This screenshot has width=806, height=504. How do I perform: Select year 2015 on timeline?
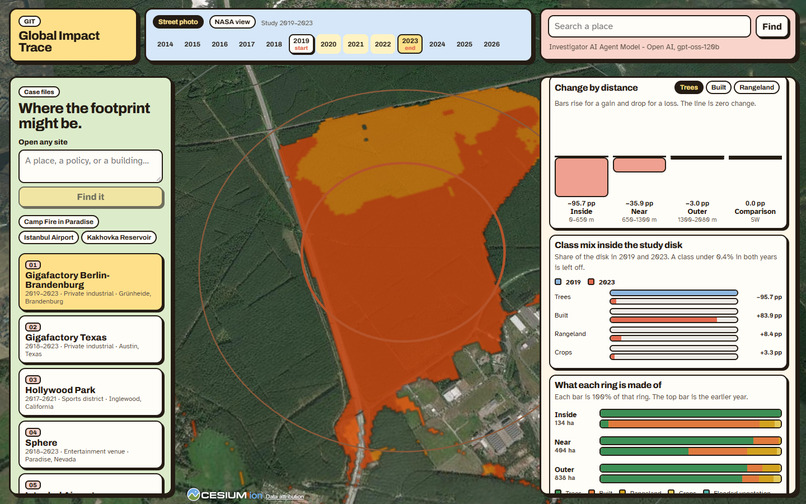tap(192, 44)
